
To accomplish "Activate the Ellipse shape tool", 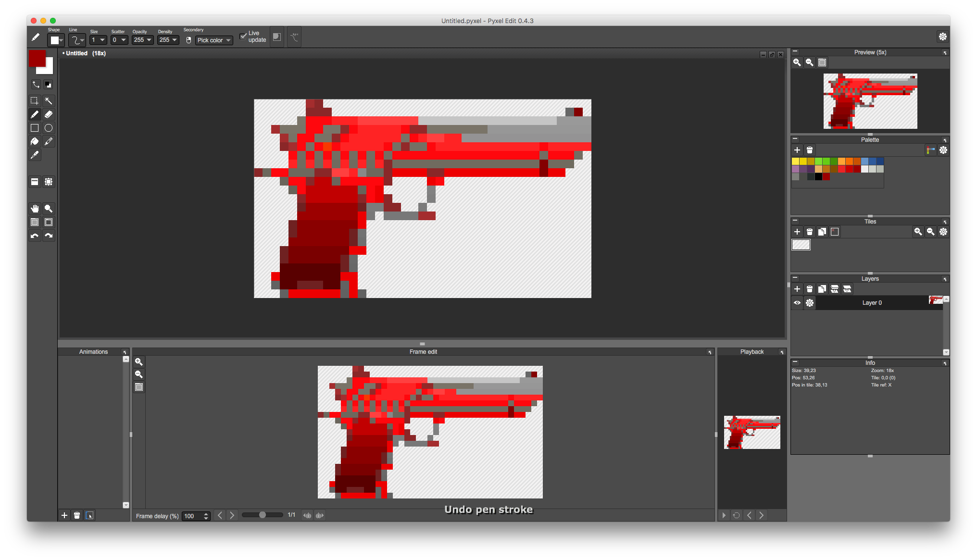I will 49,128.
